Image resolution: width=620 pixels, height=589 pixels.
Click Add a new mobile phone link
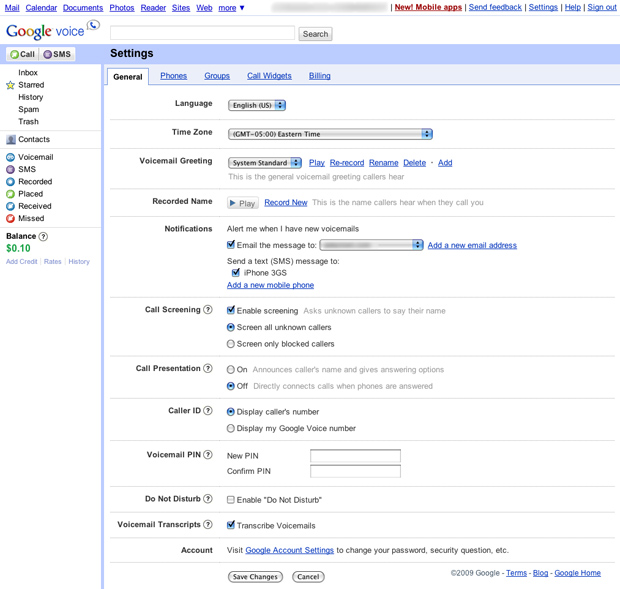click(270, 285)
